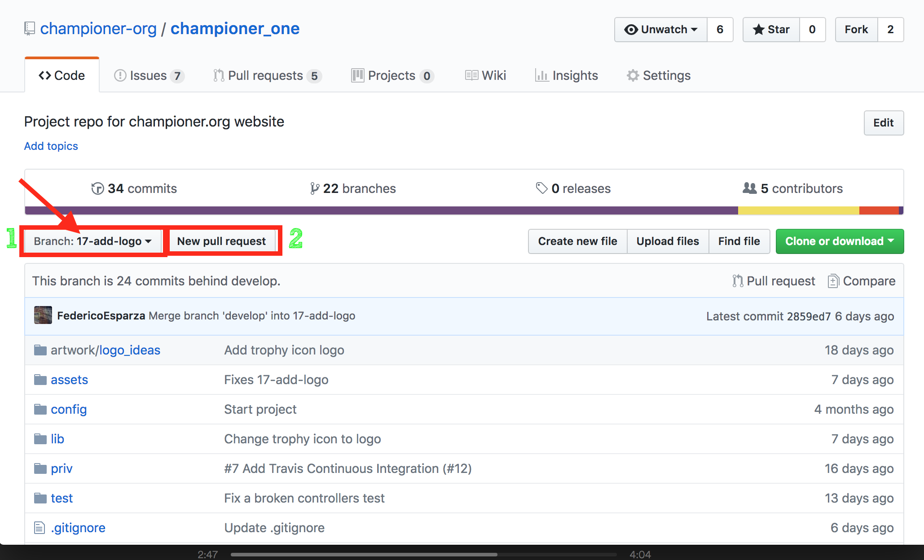
Task: Open latest commit 2859ed7
Action: (809, 316)
